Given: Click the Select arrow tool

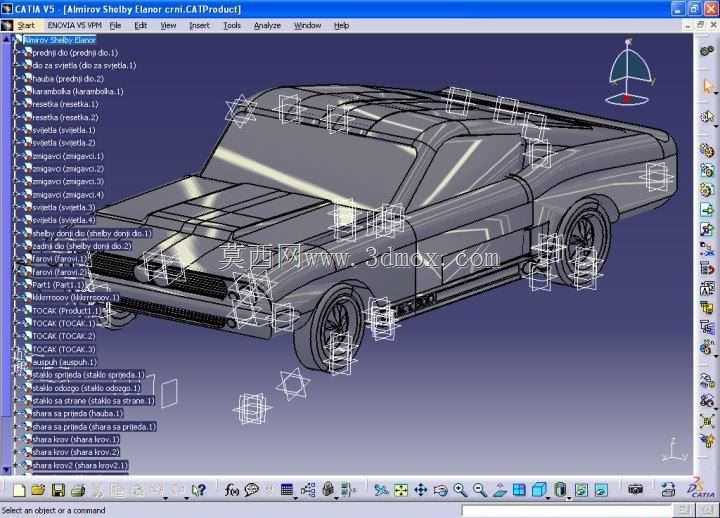Looking at the screenshot, I should (x=707, y=87).
